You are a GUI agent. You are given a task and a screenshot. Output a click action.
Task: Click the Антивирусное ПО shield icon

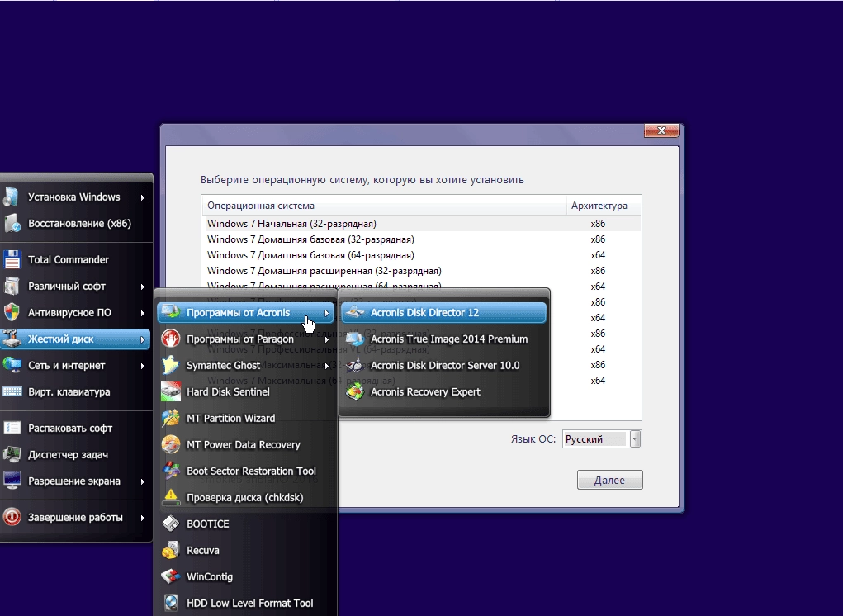pos(12,312)
